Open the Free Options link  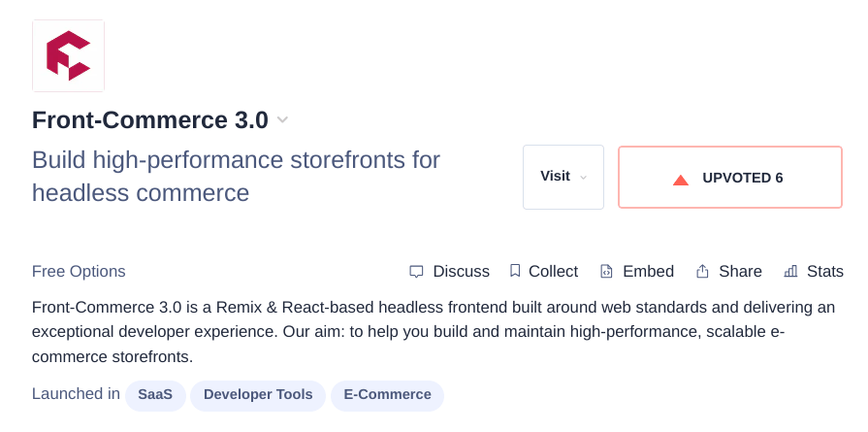point(79,272)
